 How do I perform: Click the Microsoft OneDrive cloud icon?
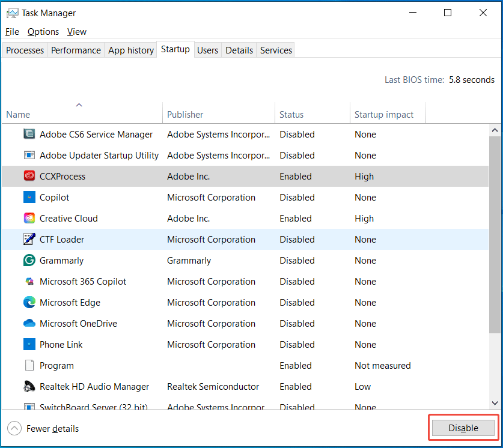[x=29, y=323]
